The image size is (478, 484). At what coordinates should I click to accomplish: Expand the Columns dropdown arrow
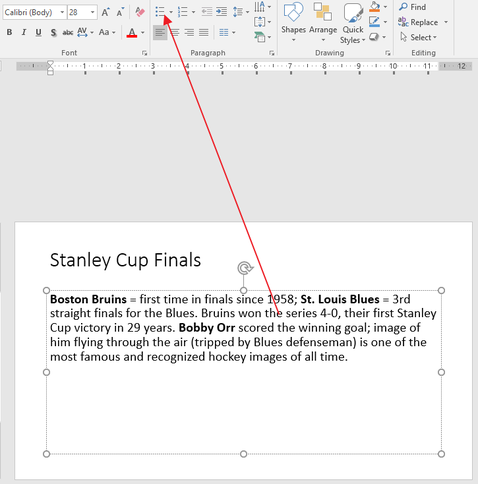[x=234, y=33]
